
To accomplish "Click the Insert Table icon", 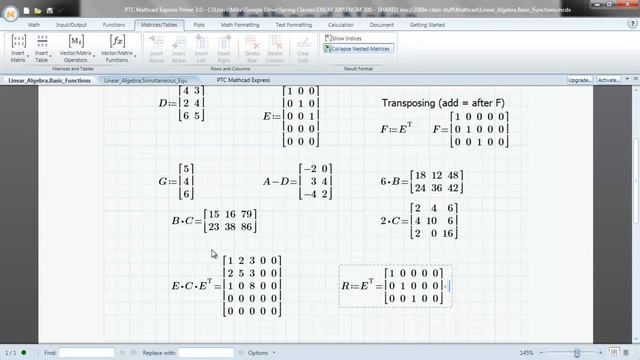I will pyautogui.click(x=42, y=41).
